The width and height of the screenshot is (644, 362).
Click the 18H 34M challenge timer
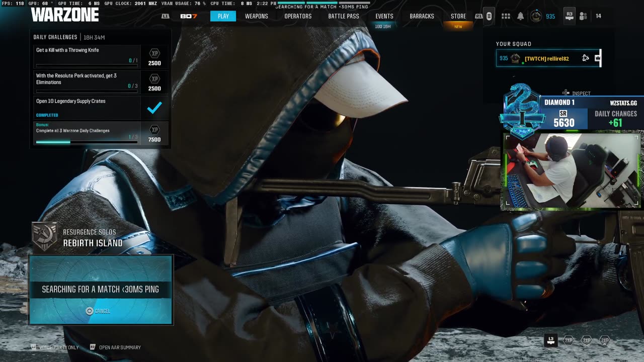pyautogui.click(x=94, y=37)
